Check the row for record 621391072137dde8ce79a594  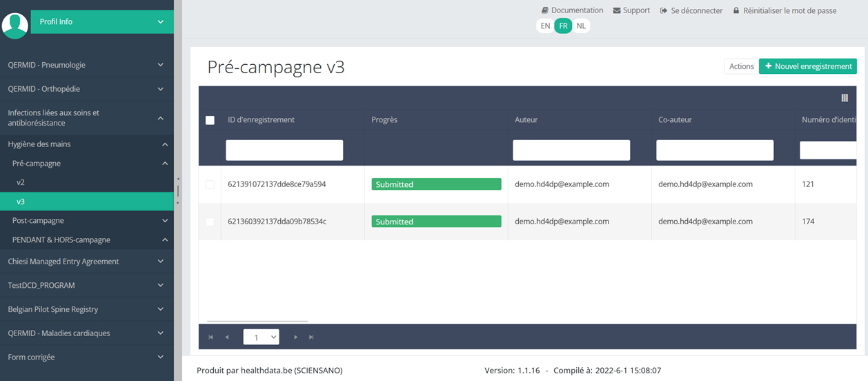(x=210, y=184)
